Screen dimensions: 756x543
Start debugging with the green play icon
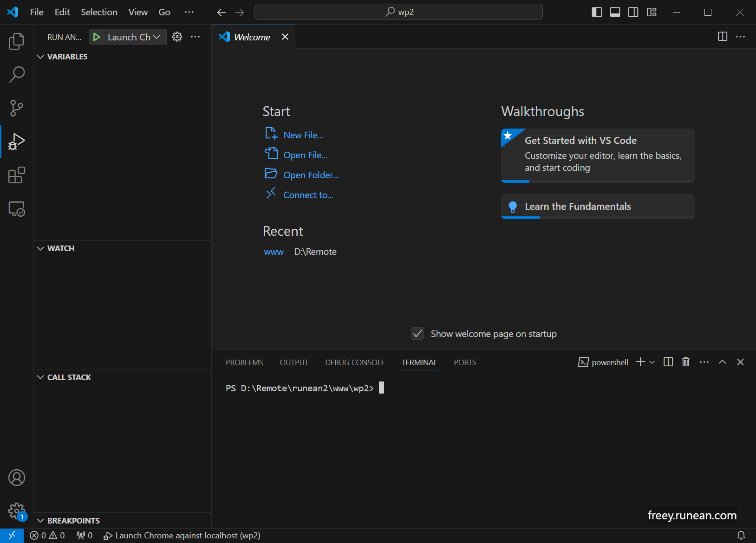[96, 37]
